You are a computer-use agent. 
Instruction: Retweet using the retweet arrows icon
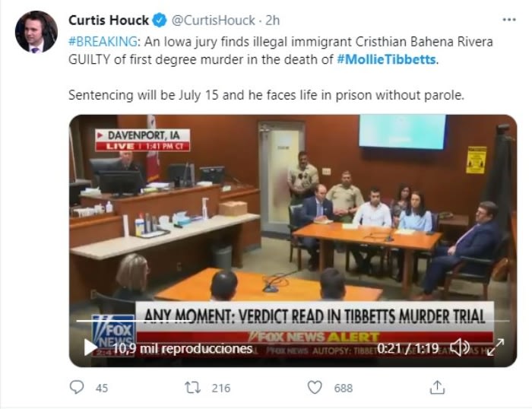coord(192,387)
